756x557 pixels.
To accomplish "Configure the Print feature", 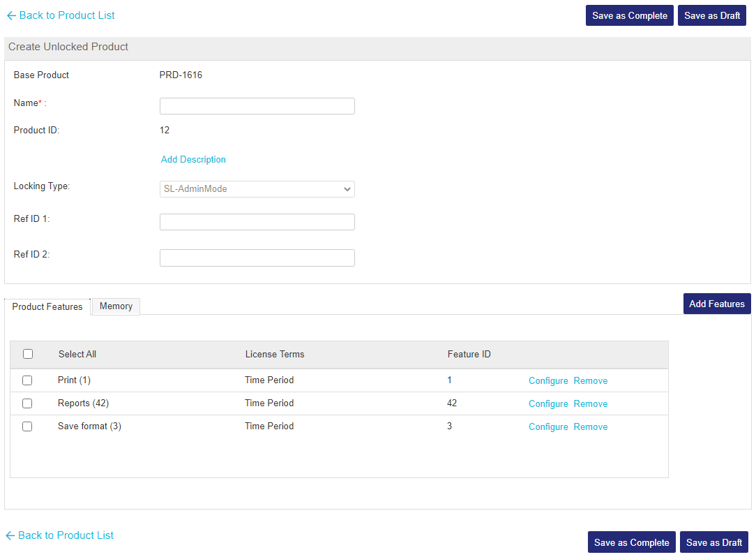I will (548, 381).
